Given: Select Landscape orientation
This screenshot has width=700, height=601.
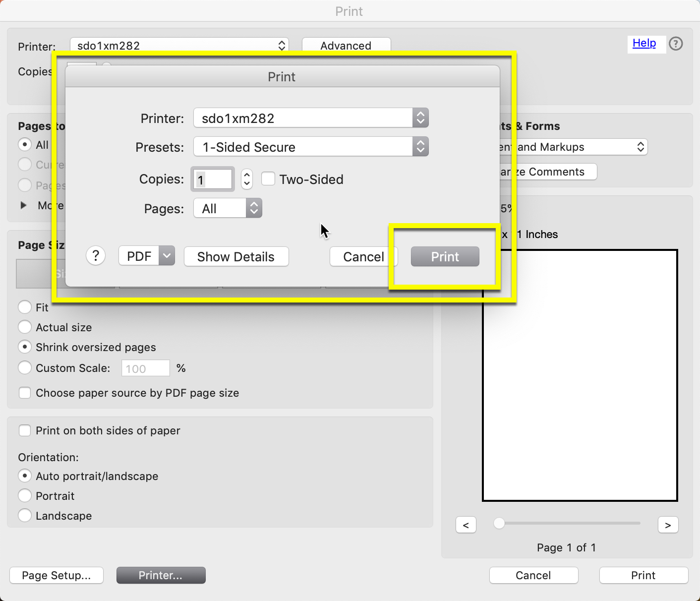Looking at the screenshot, I should (x=25, y=515).
